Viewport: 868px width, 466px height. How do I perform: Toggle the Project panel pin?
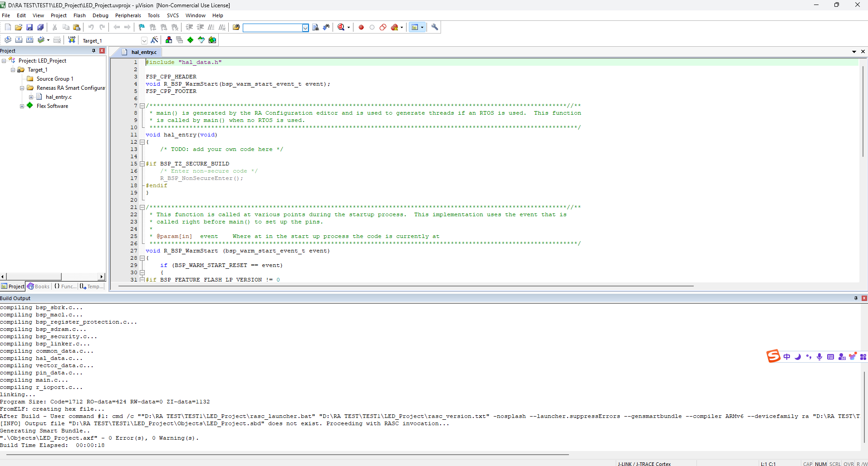94,51
